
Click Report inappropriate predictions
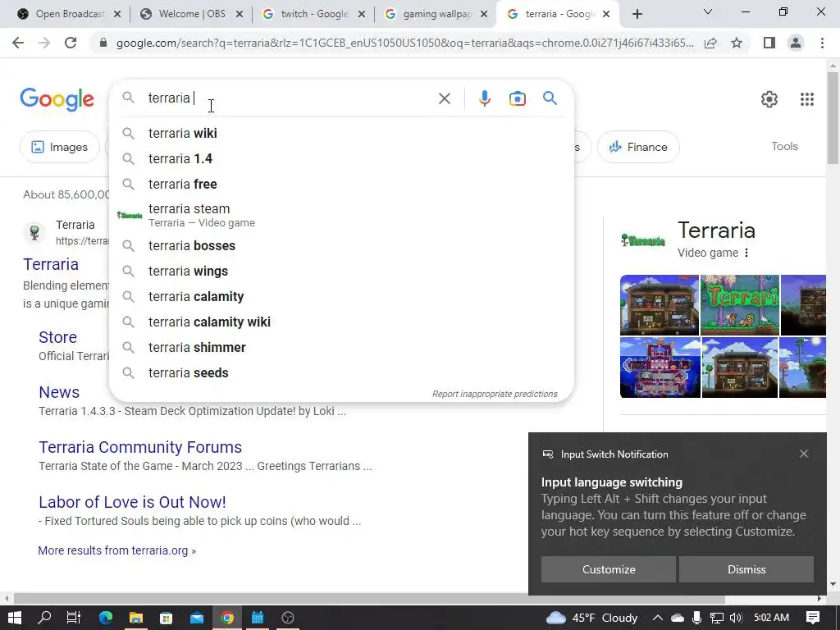point(495,394)
